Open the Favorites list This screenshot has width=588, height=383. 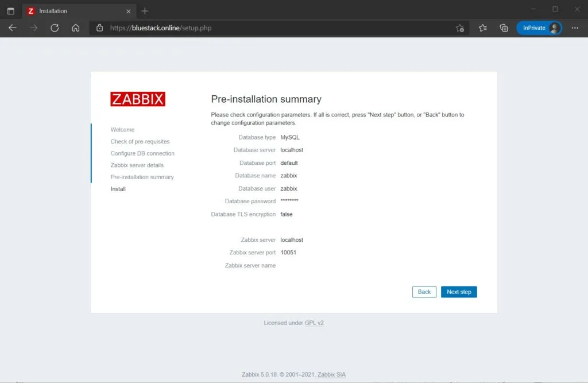(x=482, y=28)
